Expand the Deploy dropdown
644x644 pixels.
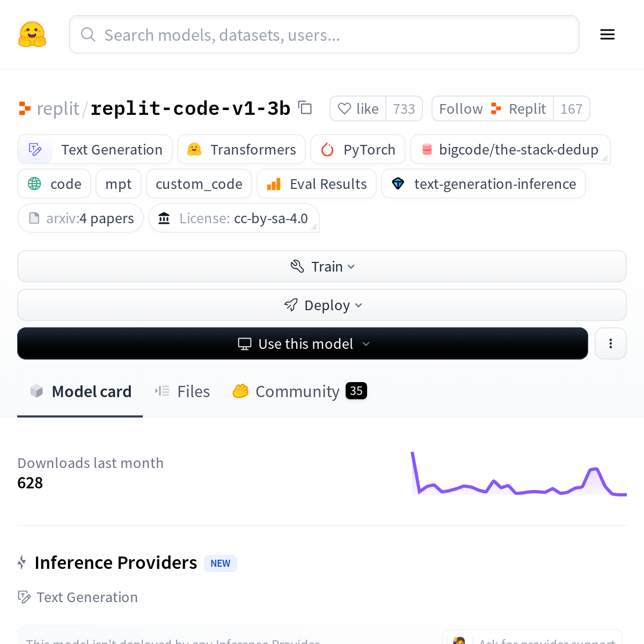coord(322,305)
